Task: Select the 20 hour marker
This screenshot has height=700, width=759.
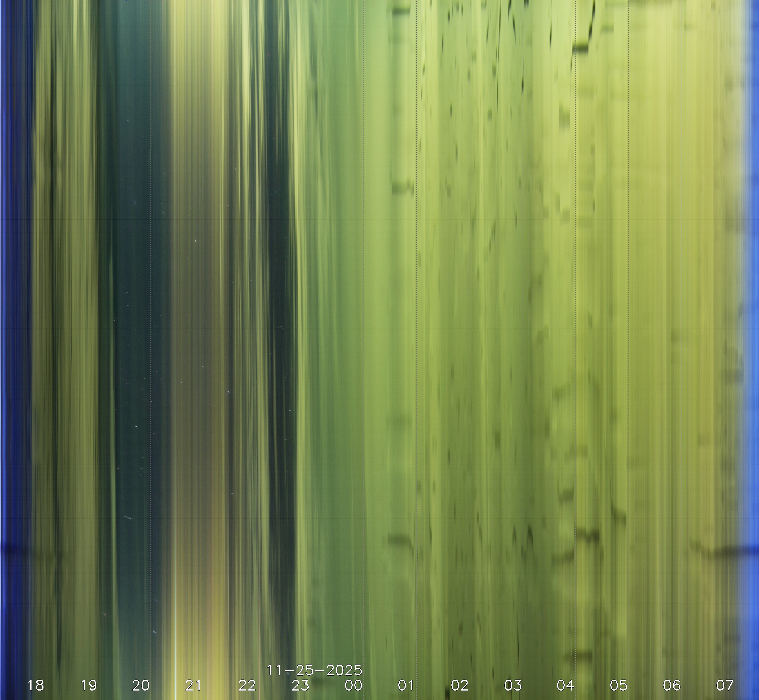Action: pos(141,685)
